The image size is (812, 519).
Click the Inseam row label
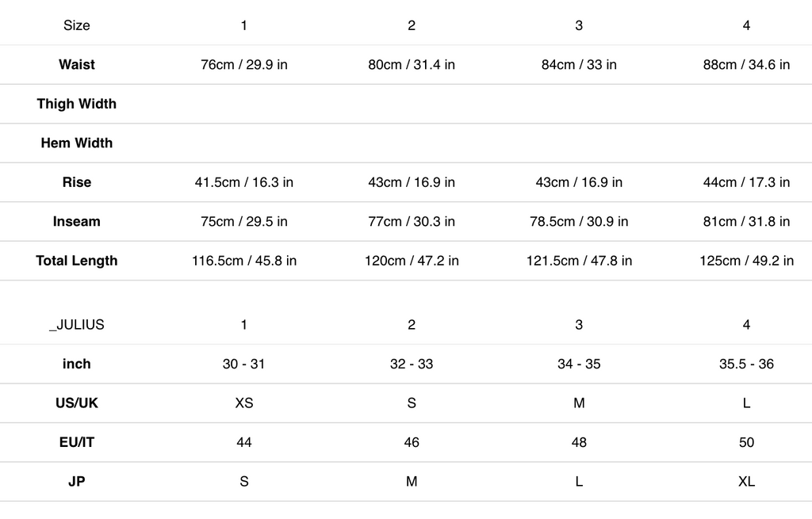click(x=77, y=222)
